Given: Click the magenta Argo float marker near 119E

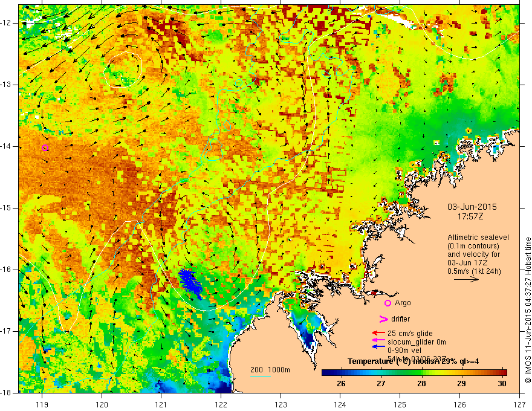Looking at the screenshot, I should pyautogui.click(x=45, y=147).
